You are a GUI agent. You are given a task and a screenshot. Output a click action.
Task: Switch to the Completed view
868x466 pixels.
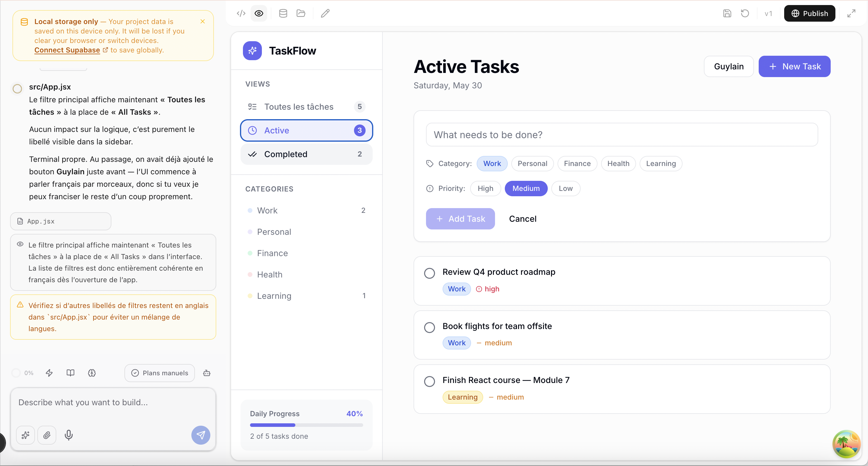(307, 154)
